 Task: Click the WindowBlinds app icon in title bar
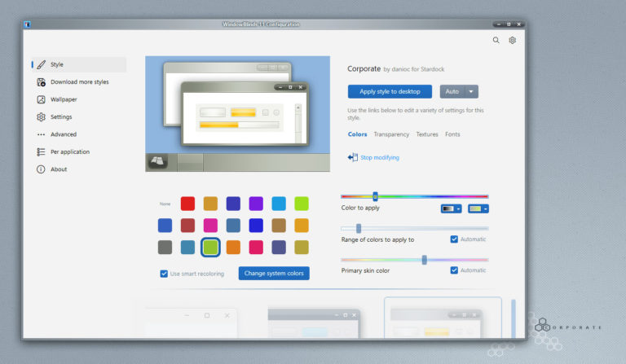pyautogui.click(x=27, y=24)
